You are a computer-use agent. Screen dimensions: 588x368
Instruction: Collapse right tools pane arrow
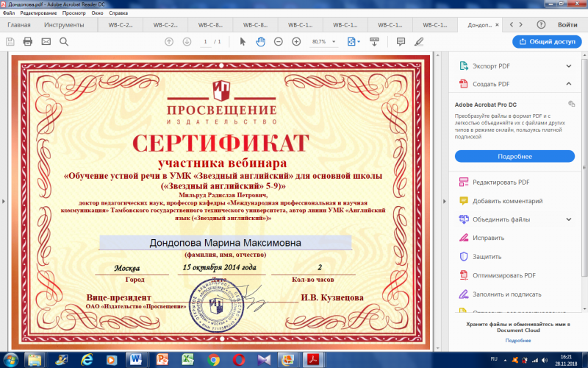tap(445, 201)
